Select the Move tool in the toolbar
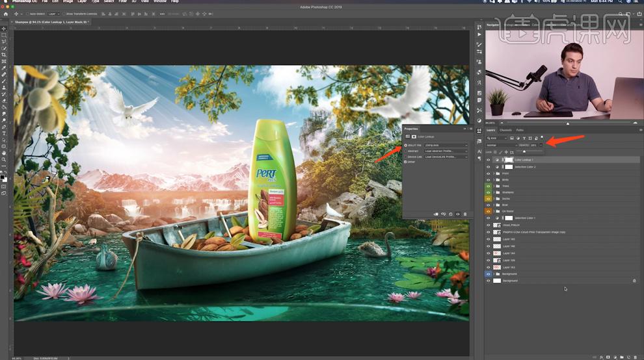Screen dimensions: 644x360 (x=4, y=29)
